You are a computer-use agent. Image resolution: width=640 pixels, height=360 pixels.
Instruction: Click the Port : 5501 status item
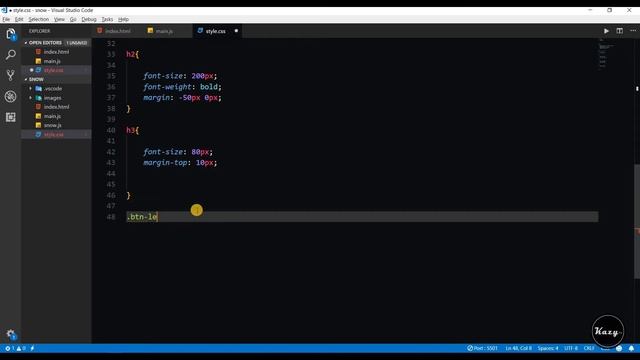(x=482, y=348)
